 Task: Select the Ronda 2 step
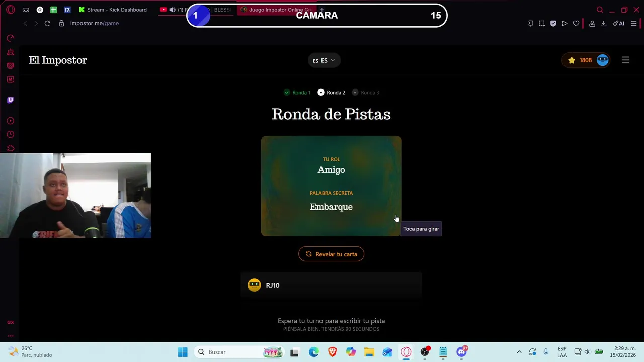[332, 93]
